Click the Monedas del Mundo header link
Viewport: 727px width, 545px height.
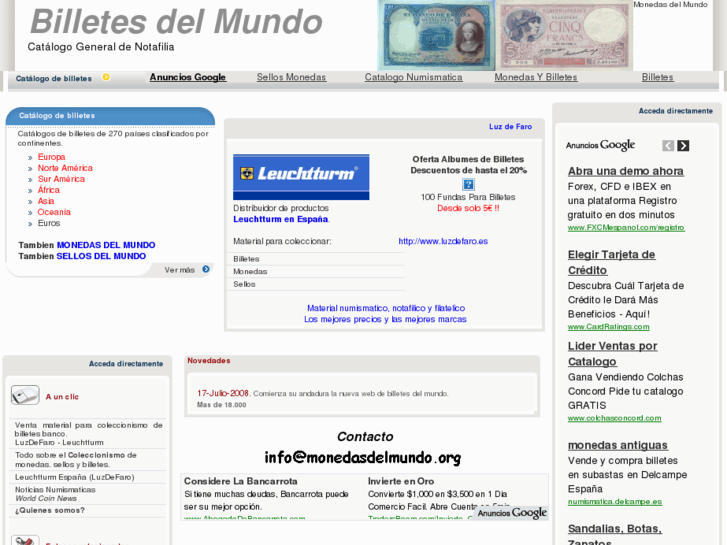pos(670,4)
